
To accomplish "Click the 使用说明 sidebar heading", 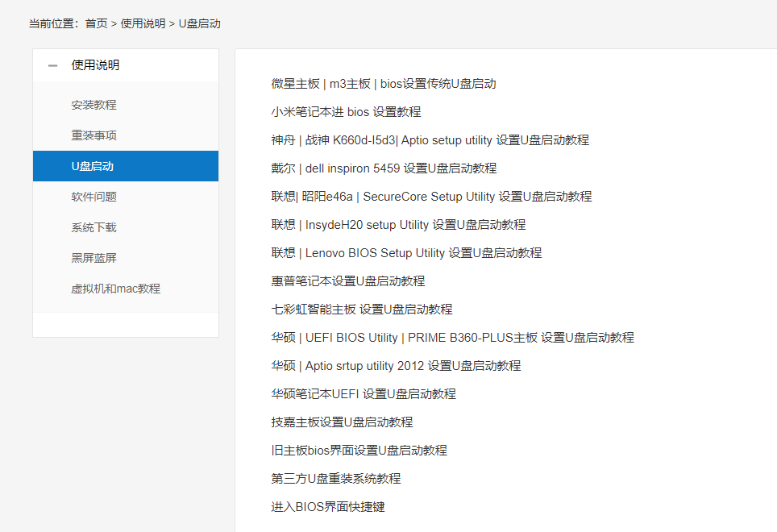I will [x=95, y=65].
